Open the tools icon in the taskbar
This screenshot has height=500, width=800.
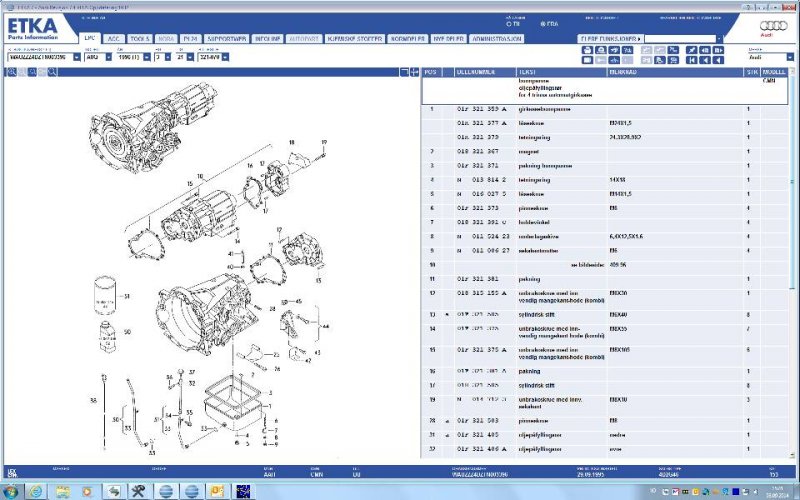coord(139,491)
